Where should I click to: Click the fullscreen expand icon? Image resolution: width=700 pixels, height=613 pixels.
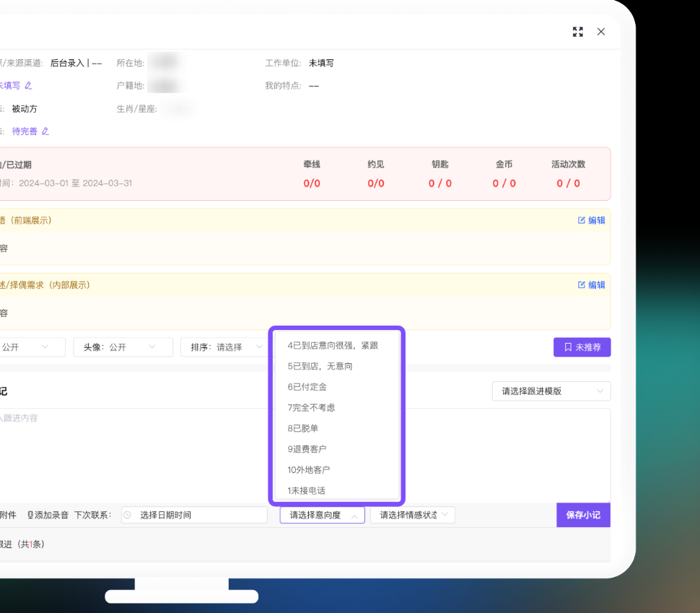tap(577, 32)
